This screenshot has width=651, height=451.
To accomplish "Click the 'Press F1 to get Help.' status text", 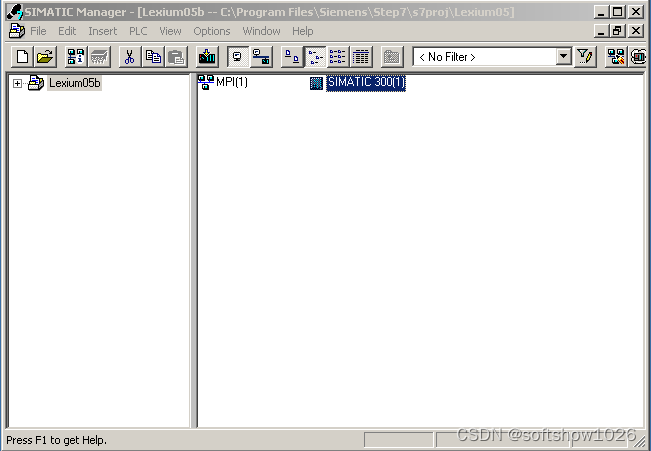I will [x=56, y=440].
